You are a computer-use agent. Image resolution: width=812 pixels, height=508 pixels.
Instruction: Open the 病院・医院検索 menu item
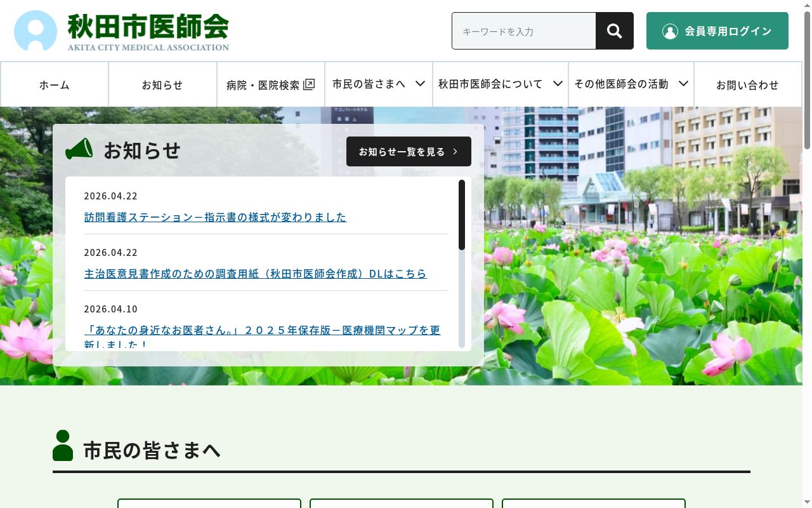tap(271, 84)
